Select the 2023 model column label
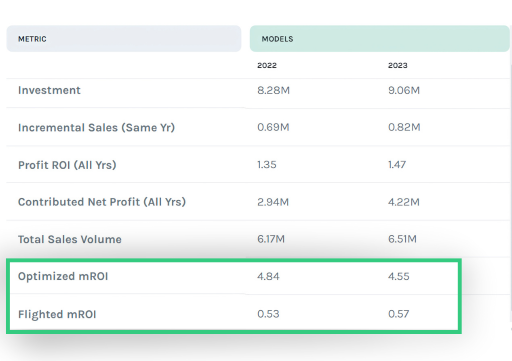The image size is (512, 361). (397, 65)
